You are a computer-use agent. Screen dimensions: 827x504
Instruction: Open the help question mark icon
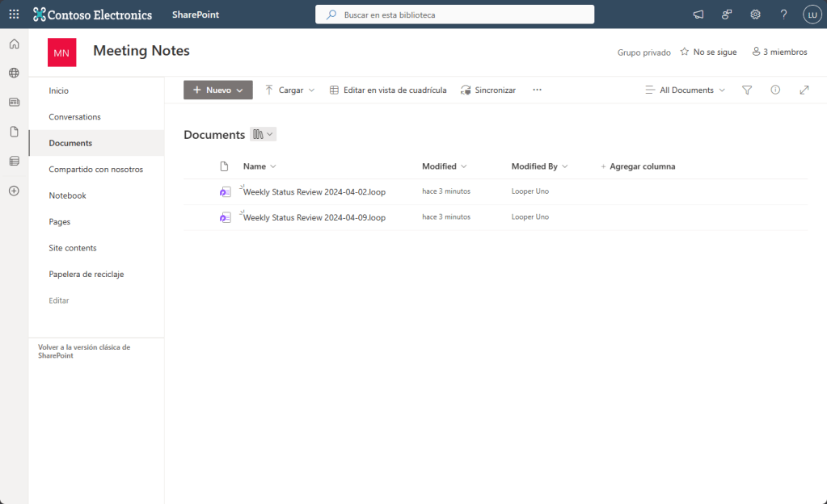coord(783,15)
